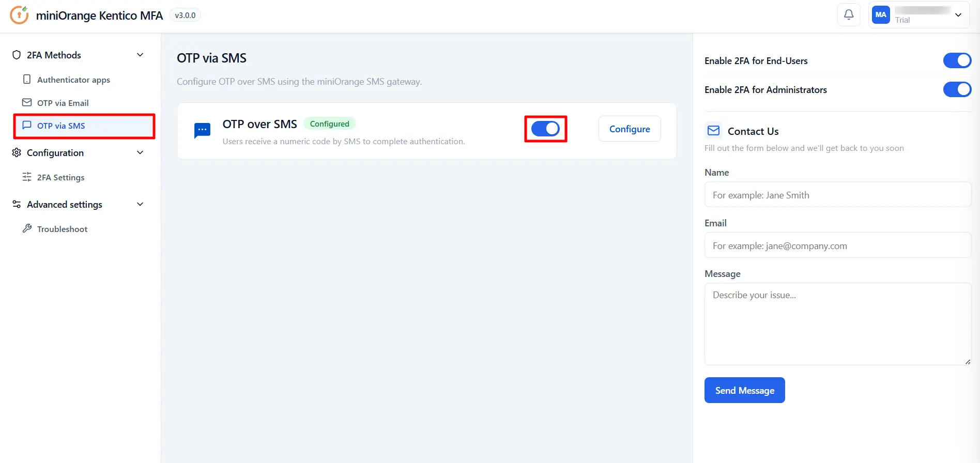The image size is (980, 463).
Task: Click the miniOrange logo icon
Action: (x=20, y=15)
